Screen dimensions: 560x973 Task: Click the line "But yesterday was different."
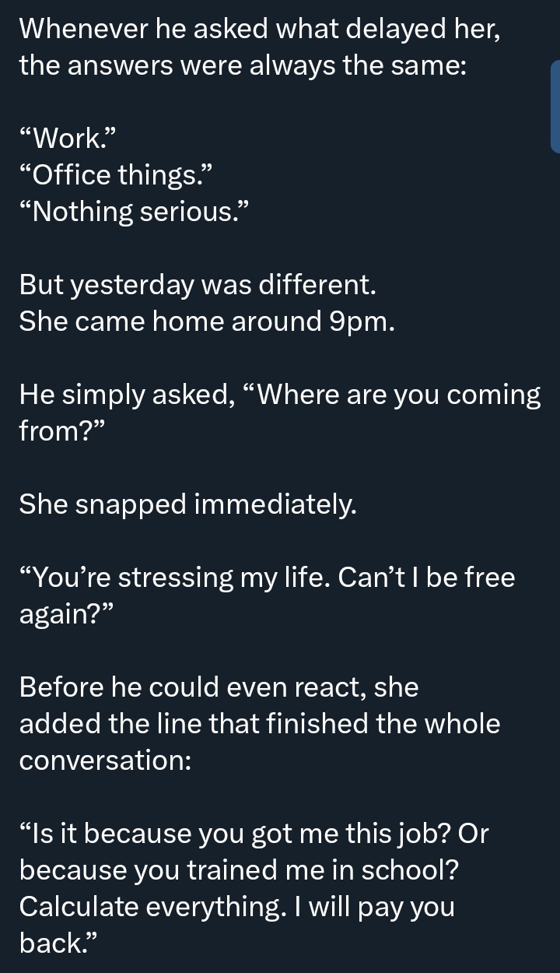coord(198,285)
